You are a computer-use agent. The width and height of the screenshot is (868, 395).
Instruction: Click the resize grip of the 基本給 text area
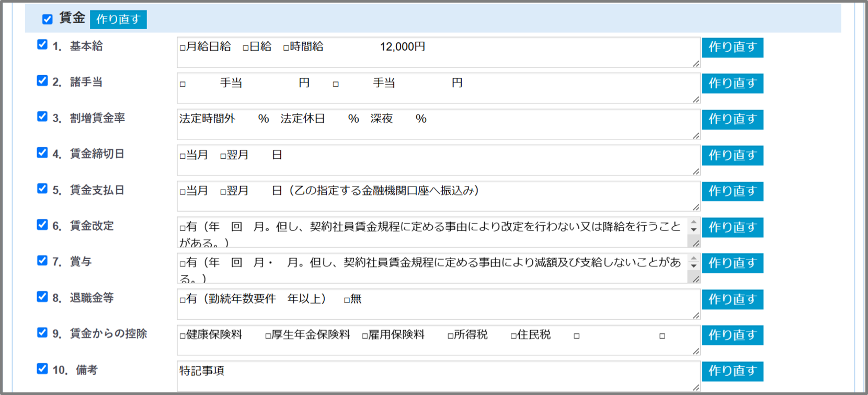tap(696, 64)
